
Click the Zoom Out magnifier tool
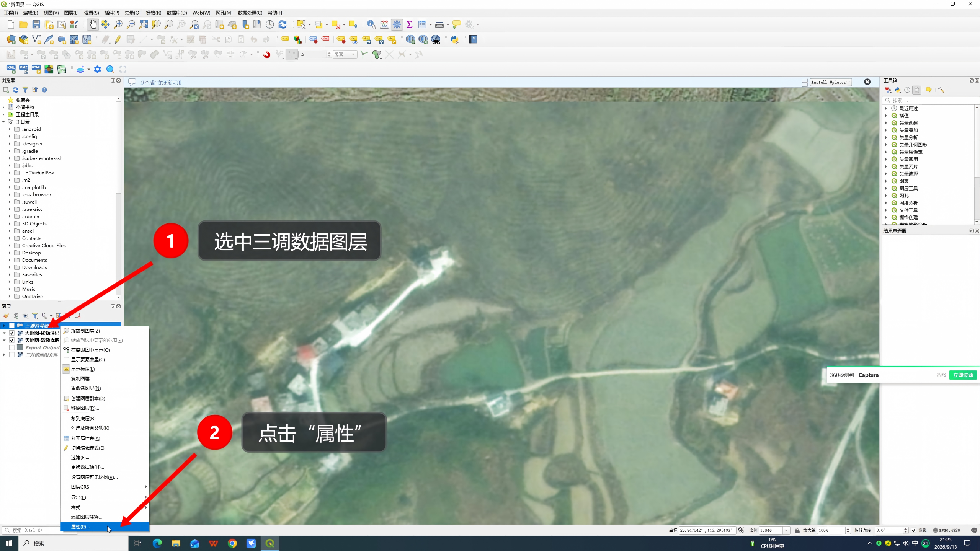coord(131,24)
